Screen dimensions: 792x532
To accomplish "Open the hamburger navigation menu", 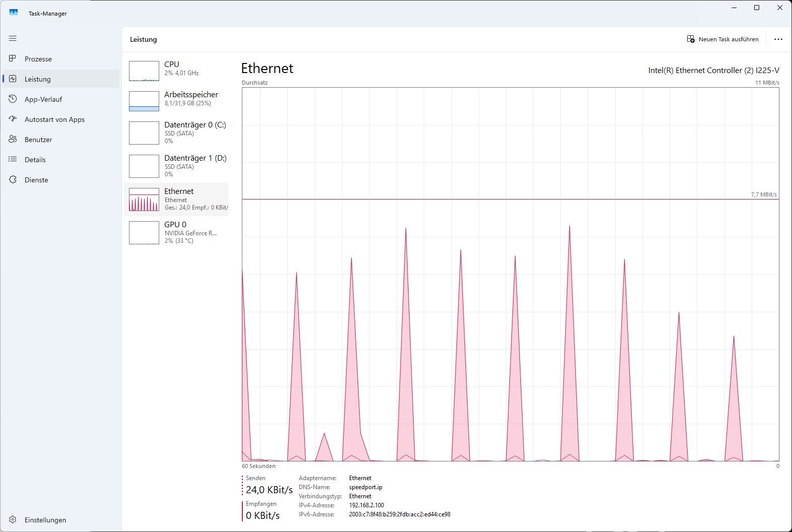I will [x=13, y=38].
